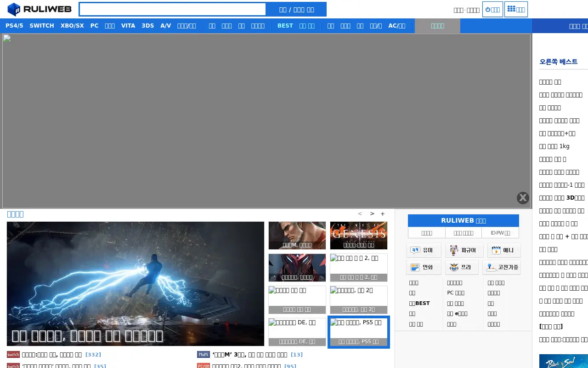
Task: Click the RULIWEB logo
Action: 40,9
